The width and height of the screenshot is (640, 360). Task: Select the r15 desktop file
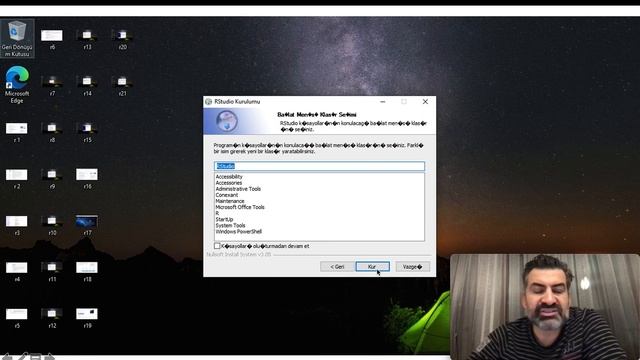pyautogui.click(x=87, y=132)
